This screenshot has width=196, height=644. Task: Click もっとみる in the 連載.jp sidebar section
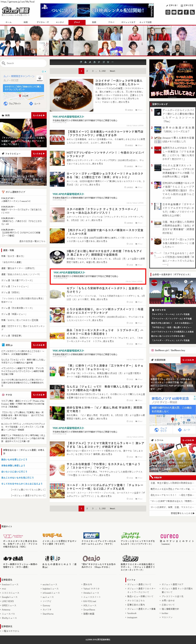(x=39, y=345)
